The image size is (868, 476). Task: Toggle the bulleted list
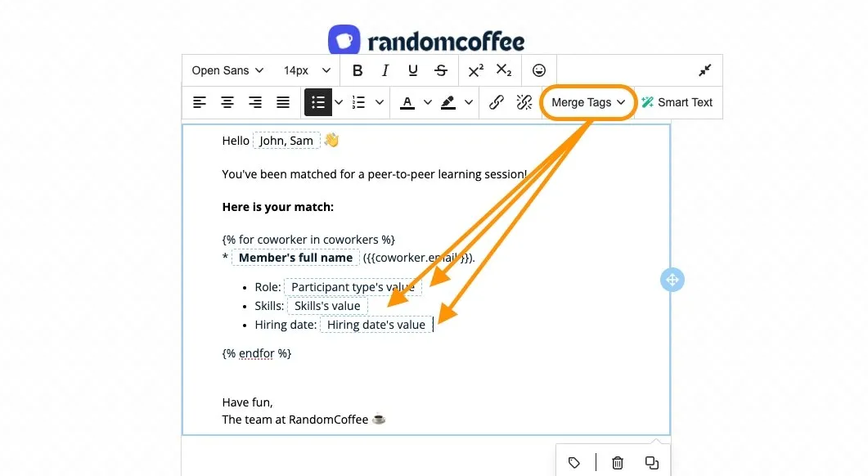point(317,102)
